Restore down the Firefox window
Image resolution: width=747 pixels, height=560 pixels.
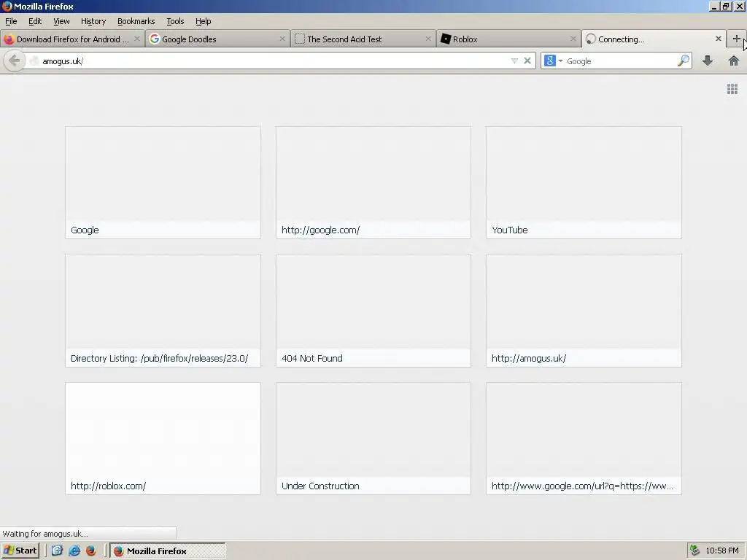pos(726,6)
